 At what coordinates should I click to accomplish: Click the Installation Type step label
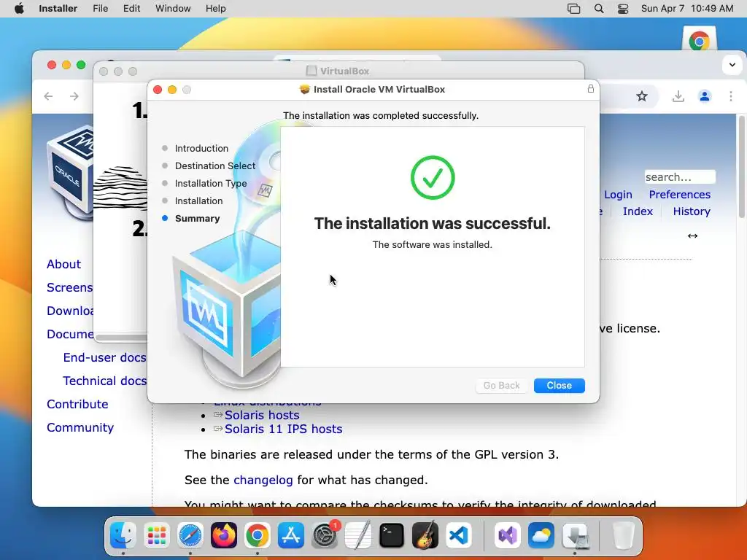pyautogui.click(x=211, y=183)
